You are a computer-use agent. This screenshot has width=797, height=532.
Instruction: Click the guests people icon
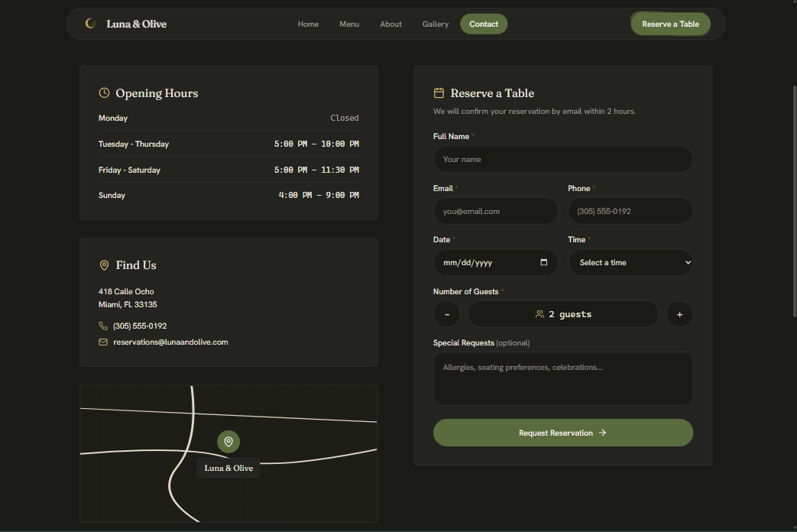[539, 314]
